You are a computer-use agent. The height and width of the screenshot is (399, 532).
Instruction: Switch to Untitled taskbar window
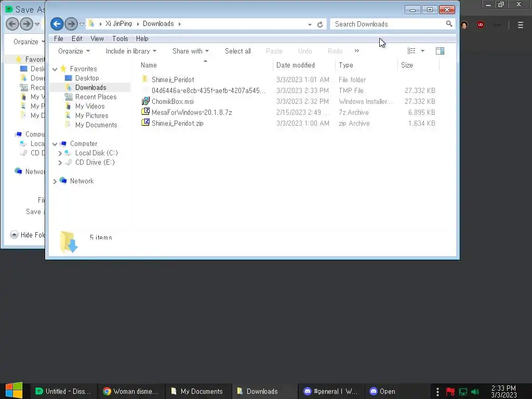coord(64,391)
